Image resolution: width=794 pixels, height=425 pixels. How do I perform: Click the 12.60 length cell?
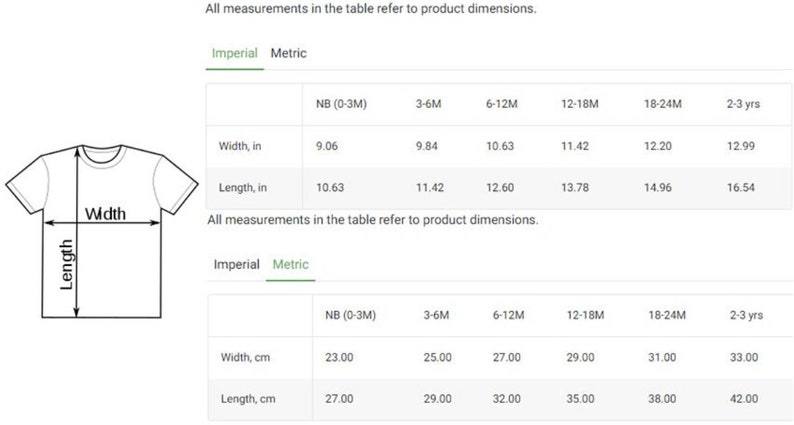tap(500, 187)
